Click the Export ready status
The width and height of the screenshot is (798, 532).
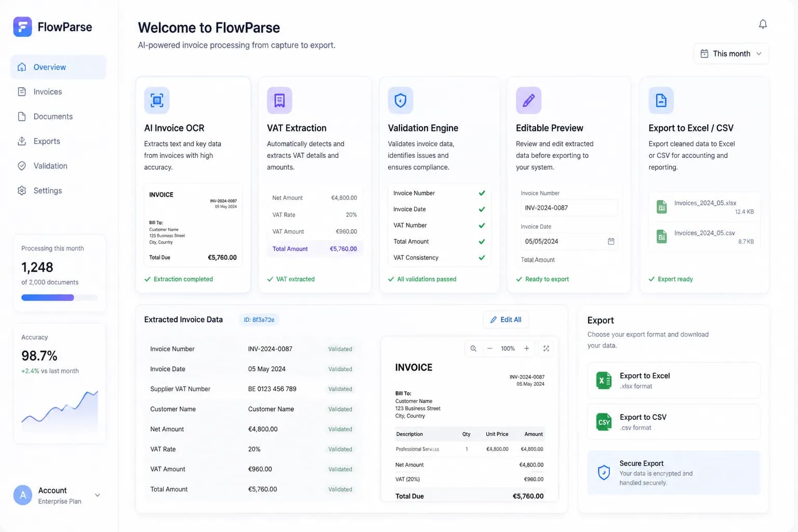[671, 279]
